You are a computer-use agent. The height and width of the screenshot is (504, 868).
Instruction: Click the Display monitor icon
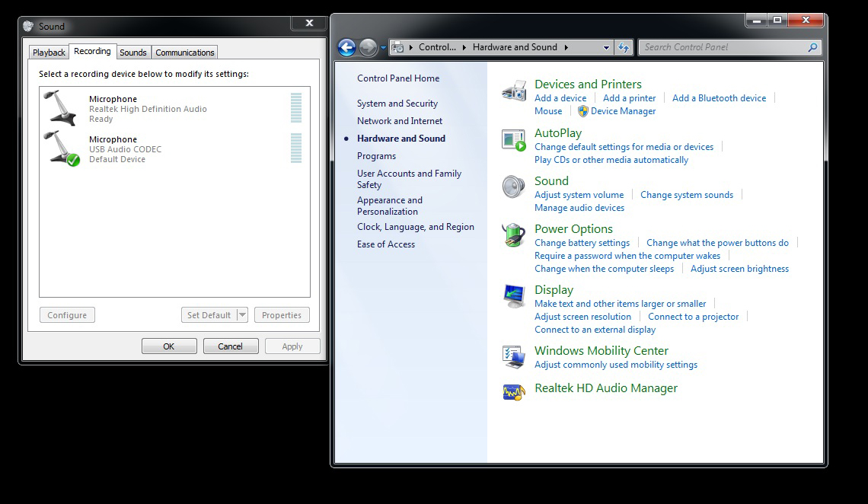(514, 295)
